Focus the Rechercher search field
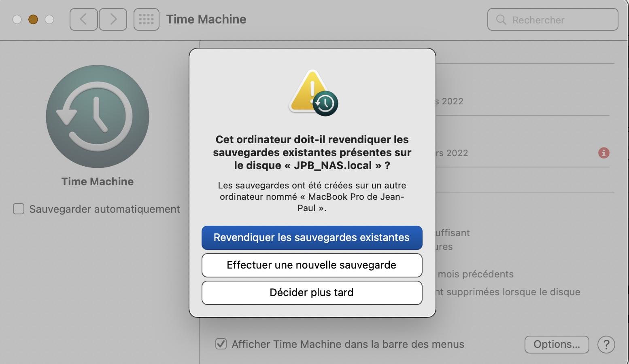This screenshot has height=364, width=629. tap(559, 20)
